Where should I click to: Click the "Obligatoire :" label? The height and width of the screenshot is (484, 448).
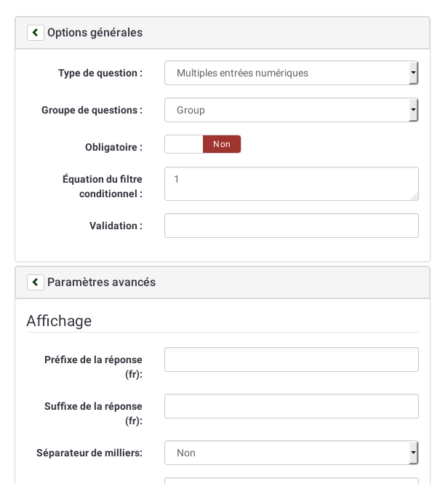[x=113, y=147]
